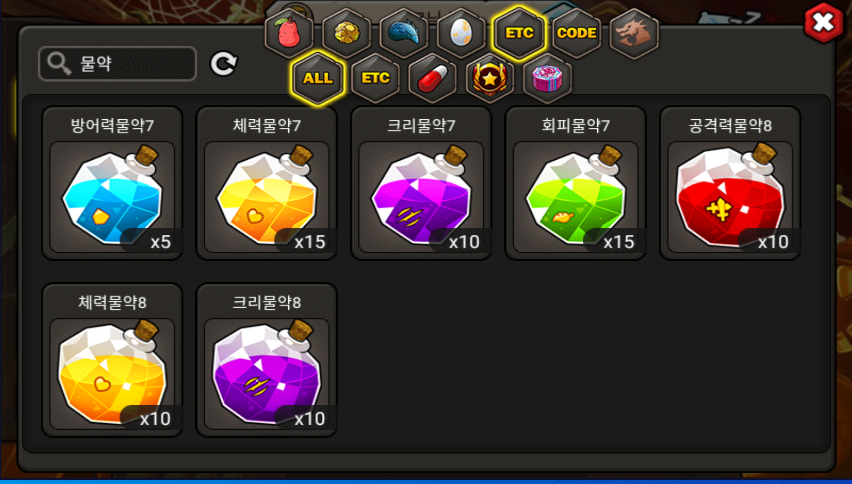This screenshot has height=484, width=852.
Task: Choose the ALL sub-filter
Action: click(318, 78)
